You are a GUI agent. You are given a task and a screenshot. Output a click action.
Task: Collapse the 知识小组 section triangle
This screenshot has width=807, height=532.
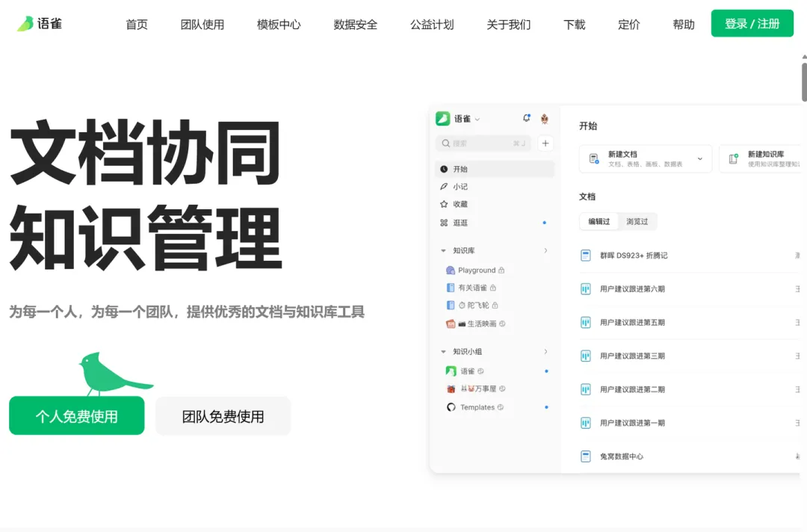click(x=443, y=352)
